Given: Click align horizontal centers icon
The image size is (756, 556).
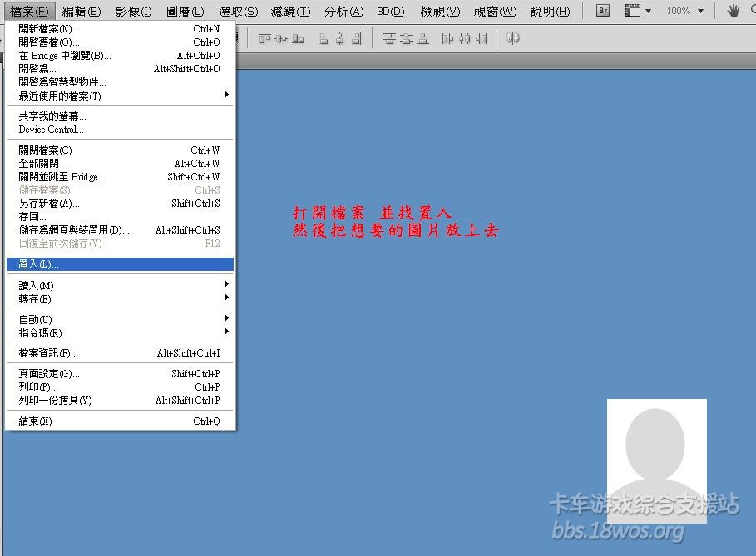Looking at the screenshot, I should [340, 38].
